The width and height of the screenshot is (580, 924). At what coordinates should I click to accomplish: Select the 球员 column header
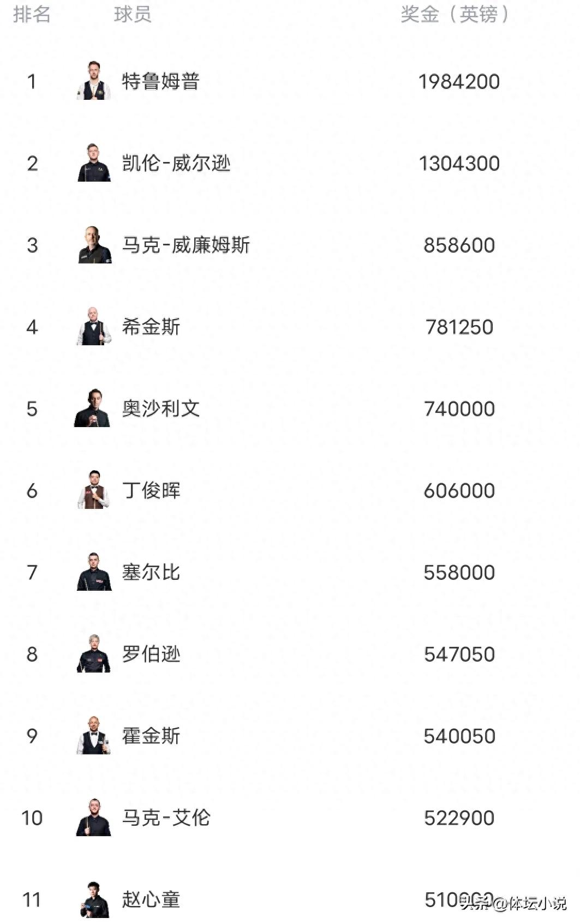[x=133, y=14]
